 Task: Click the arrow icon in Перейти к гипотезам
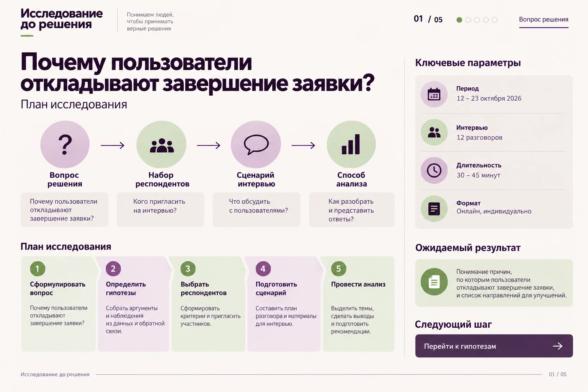coord(558,346)
